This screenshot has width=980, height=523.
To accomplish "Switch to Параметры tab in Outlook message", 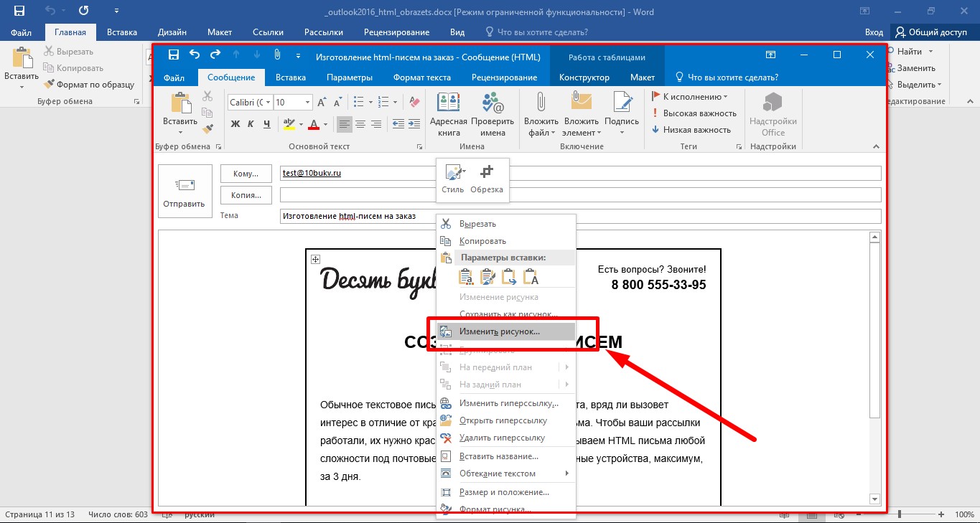I will [x=350, y=77].
